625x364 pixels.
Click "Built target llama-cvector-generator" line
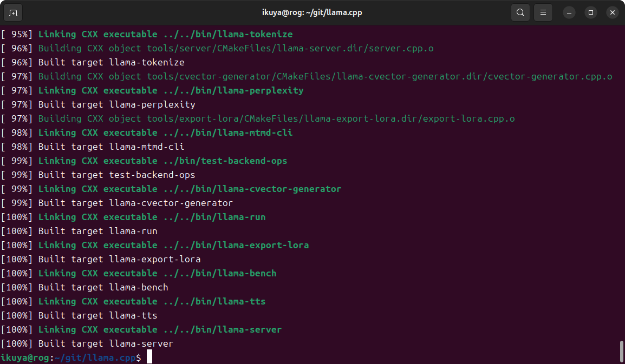click(x=135, y=203)
